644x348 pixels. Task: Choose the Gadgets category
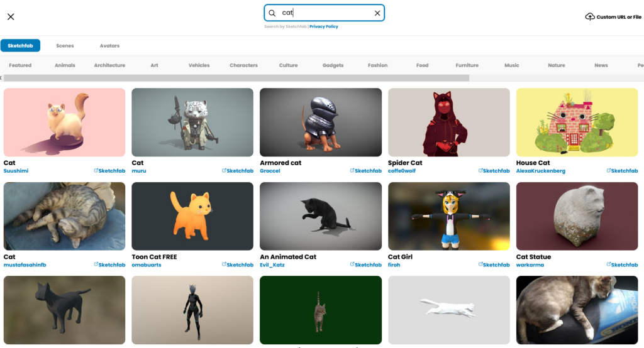(x=333, y=65)
